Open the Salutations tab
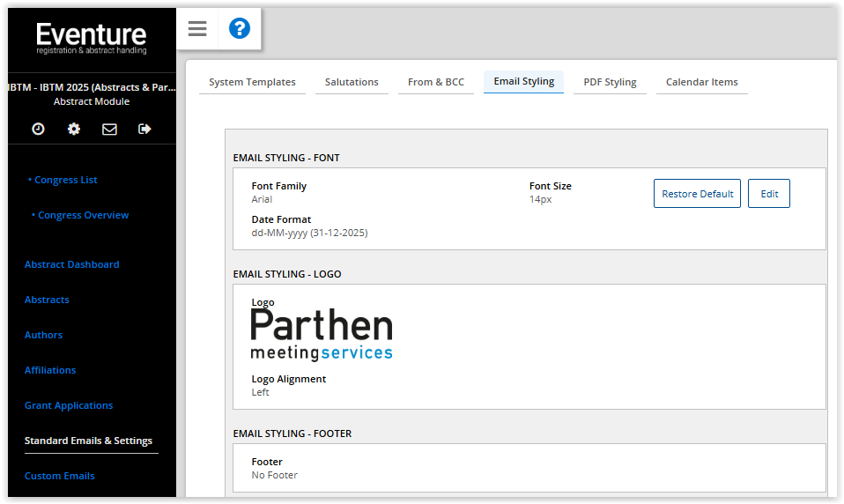 point(352,83)
